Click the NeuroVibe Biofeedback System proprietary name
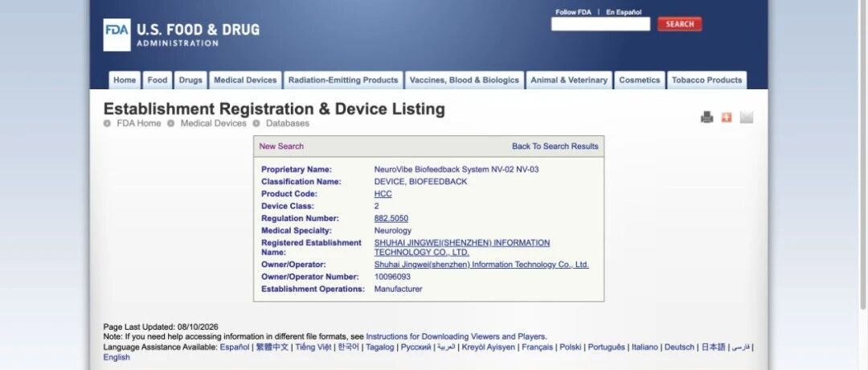The width and height of the screenshot is (868, 370). (x=457, y=170)
